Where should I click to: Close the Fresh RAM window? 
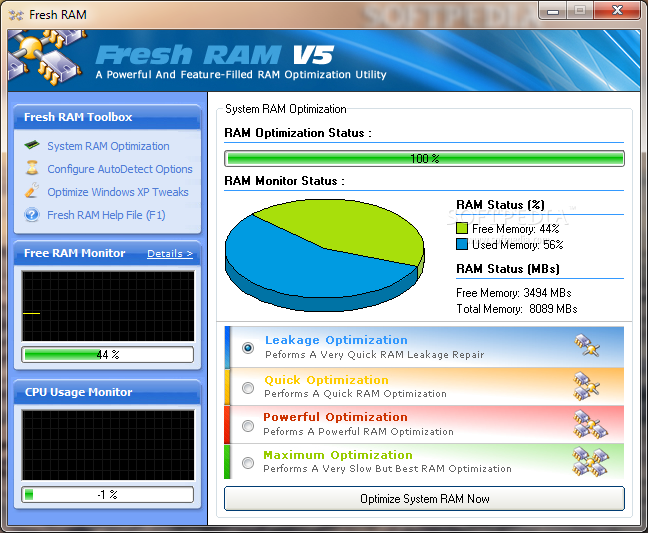pyautogui.click(x=617, y=10)
